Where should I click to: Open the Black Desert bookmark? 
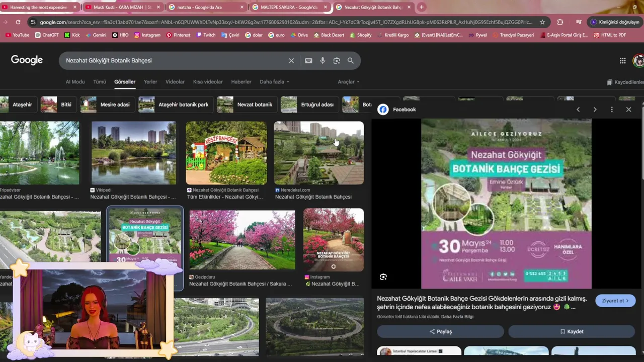(x=329, y=35)
